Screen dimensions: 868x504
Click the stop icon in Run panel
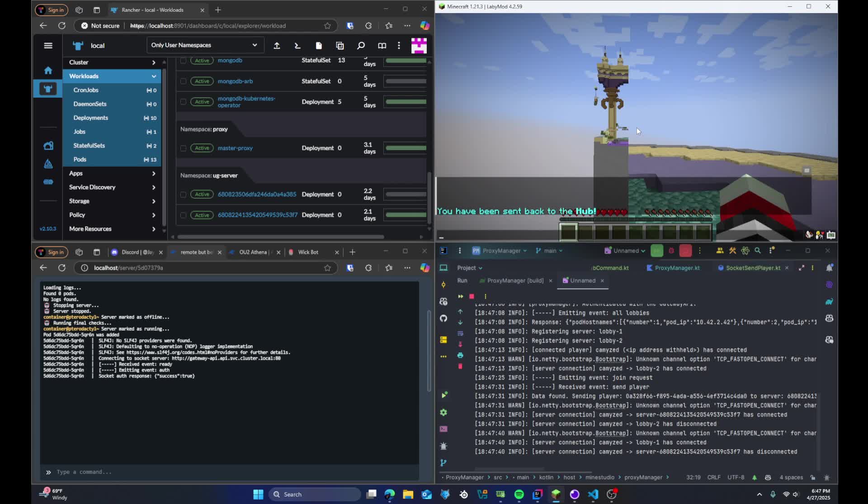[x=472, y=296]
